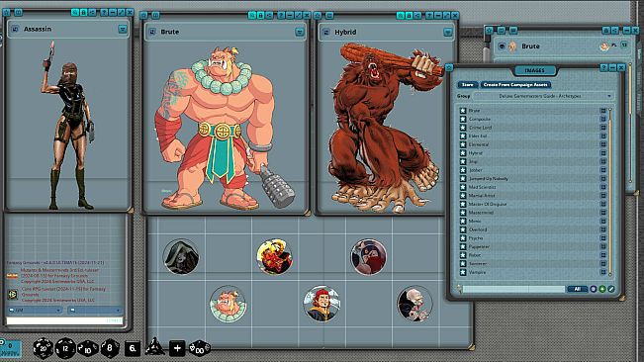Viewport: 644px width, 362px height.
Task: Toggle star icon beside Psycho row
Action: 463,238
